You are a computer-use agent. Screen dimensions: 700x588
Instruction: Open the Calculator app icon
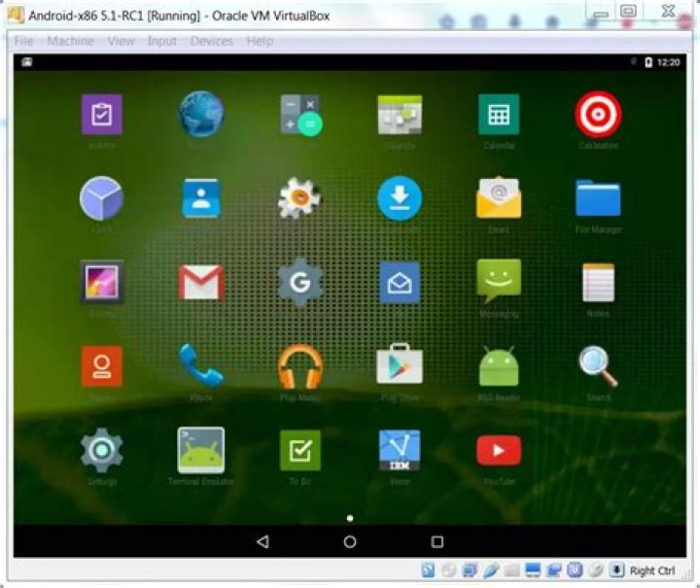pyautogui.click(x=300, y=115)
